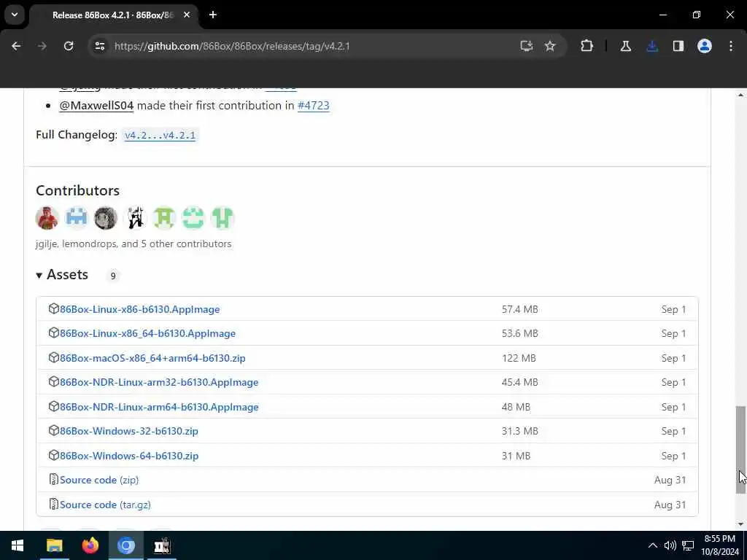Click the 57.4 MB size text
The image size is (747, 560).
(x=519, y=309)
